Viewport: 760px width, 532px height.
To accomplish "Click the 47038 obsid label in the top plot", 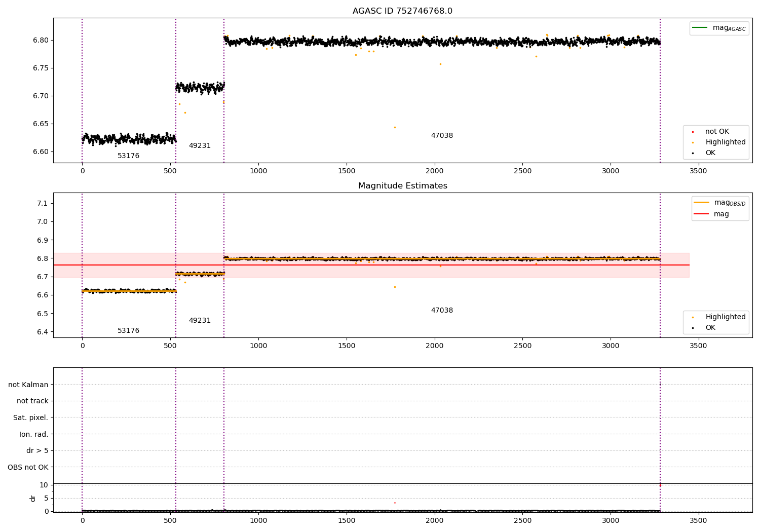I will 442,136.
